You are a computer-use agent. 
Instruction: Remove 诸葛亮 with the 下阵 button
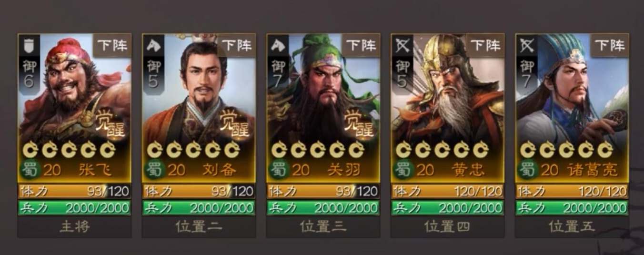(610, 45)
